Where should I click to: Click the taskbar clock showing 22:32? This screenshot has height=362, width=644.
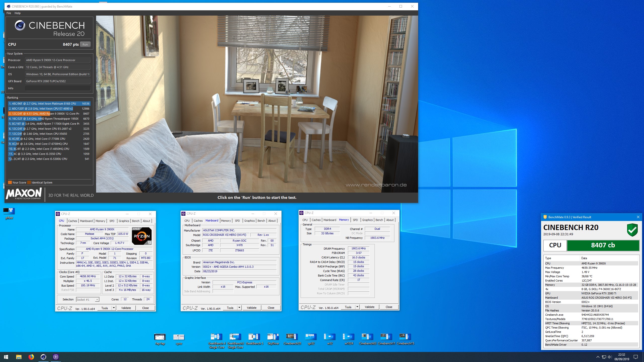[x=622, y=357]
